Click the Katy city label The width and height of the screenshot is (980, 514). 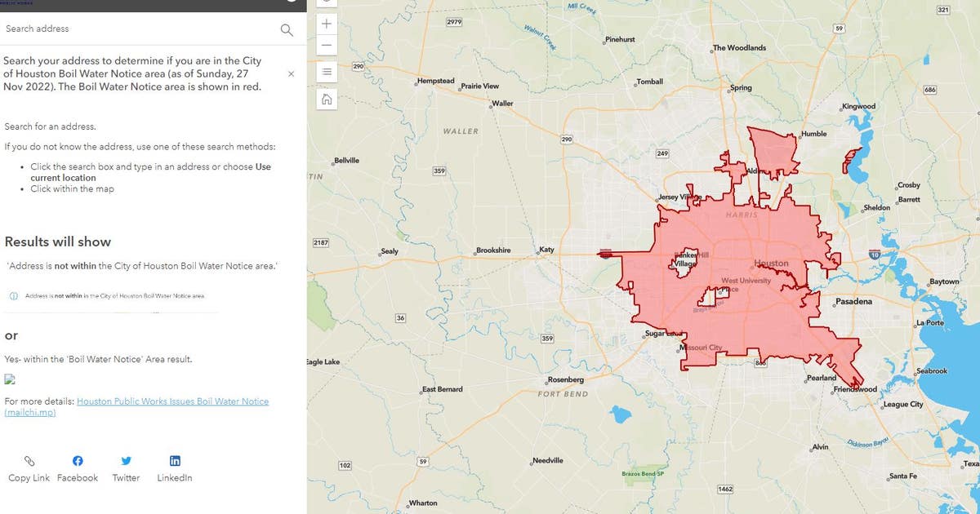click(546, 249)
